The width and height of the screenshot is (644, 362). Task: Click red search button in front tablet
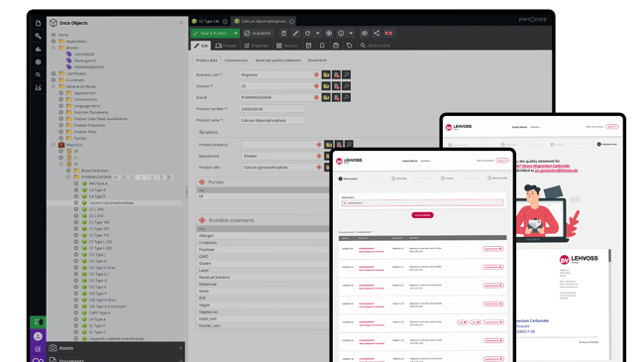[x=422, y=215]
